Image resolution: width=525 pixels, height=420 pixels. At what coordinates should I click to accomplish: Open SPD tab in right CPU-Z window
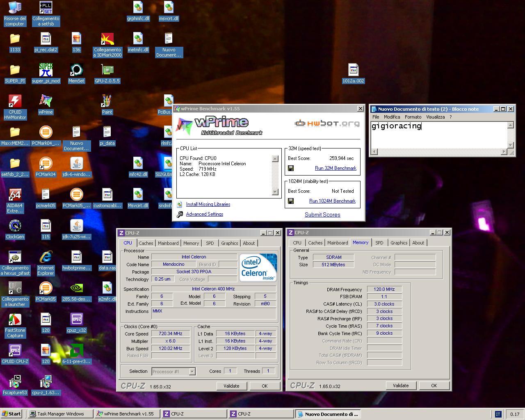click(379, 243)
